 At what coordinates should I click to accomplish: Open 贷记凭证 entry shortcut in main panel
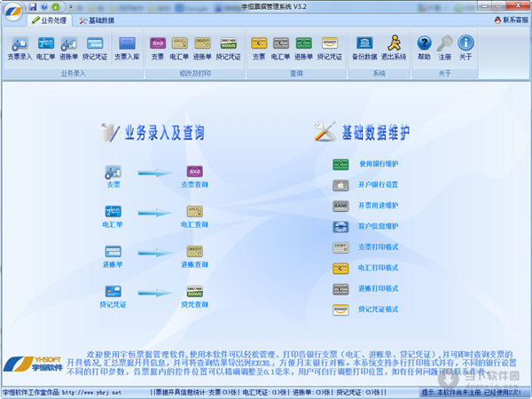(113, 296)
